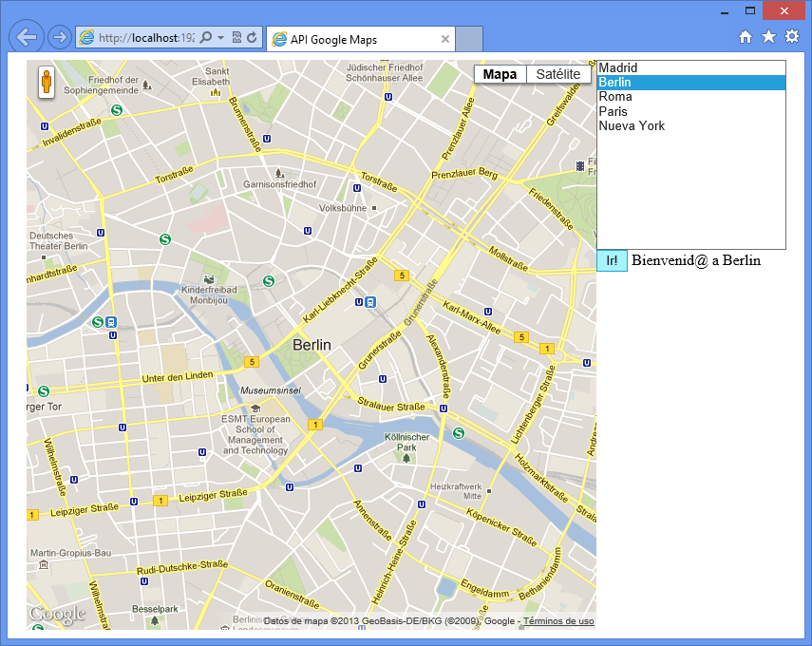Click the Street View pegman icon

tap(47, 83)
